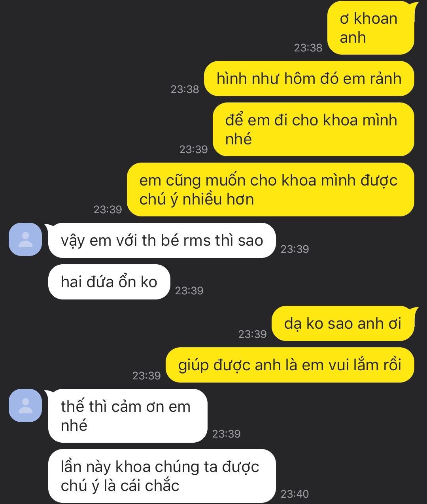Tap the 'hai đứa ổn ko' message
427x504 pixels.
pos(109,282)
